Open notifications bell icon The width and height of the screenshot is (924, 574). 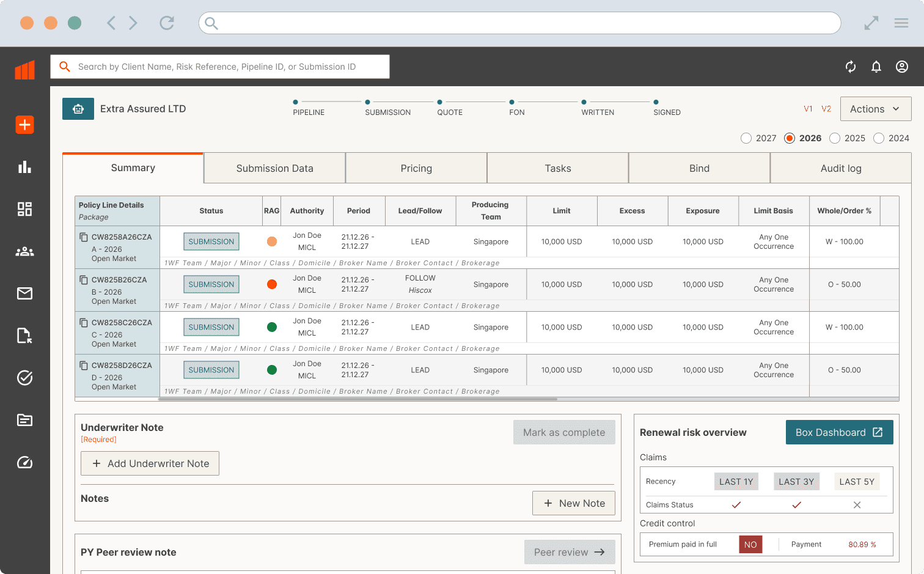click(x=876, y=67)
